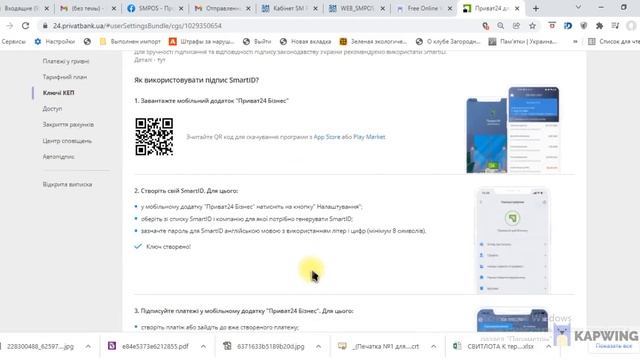640x360 pixels.
Task: Expand options for Печатка №1 crt download
Action: point(433,347)
